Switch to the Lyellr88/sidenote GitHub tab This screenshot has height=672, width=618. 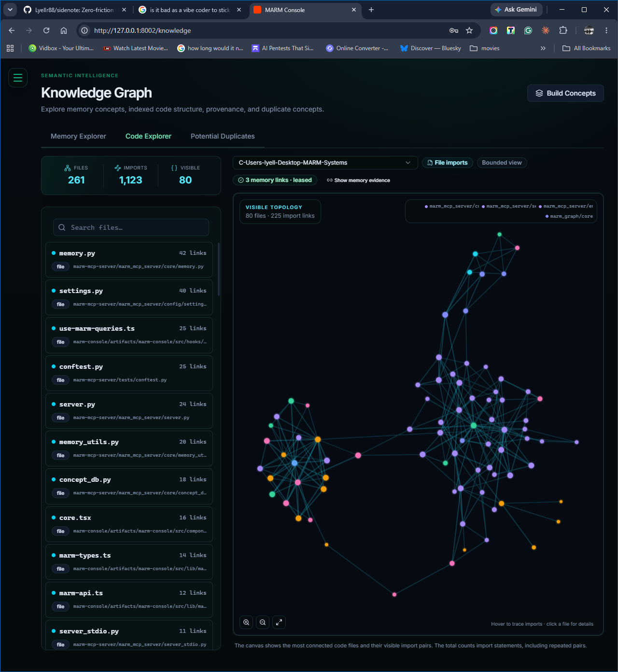pyautogui.click(x=75, y=10)
